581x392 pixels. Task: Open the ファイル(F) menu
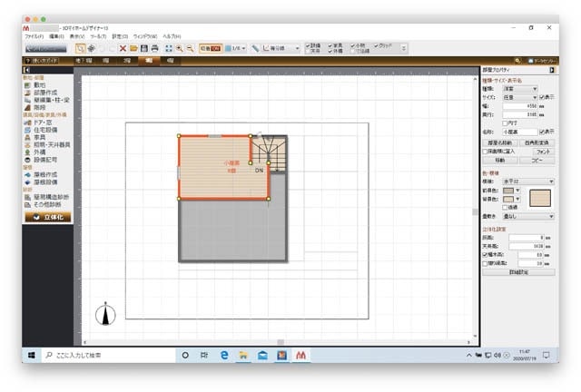(33, 35)
